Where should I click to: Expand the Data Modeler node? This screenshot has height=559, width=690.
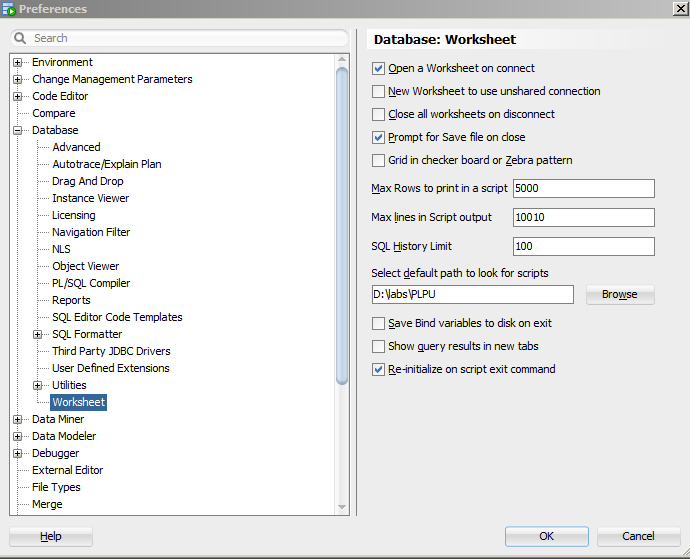tap(18, 437)
